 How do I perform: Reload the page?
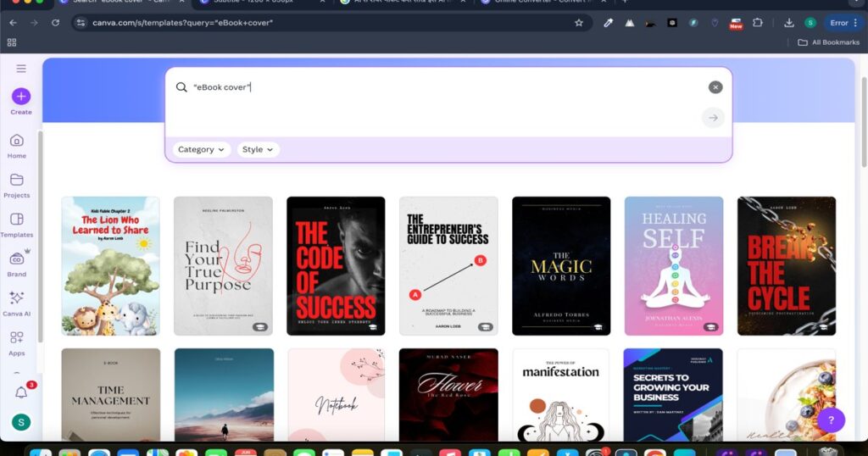click(x=55, y=23)
